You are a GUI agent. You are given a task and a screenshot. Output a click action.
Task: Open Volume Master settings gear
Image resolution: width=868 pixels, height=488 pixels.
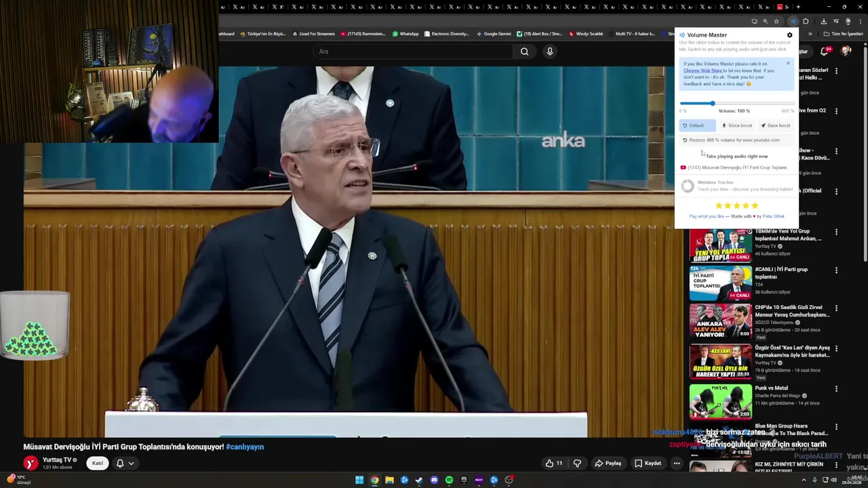click(789, 35)
